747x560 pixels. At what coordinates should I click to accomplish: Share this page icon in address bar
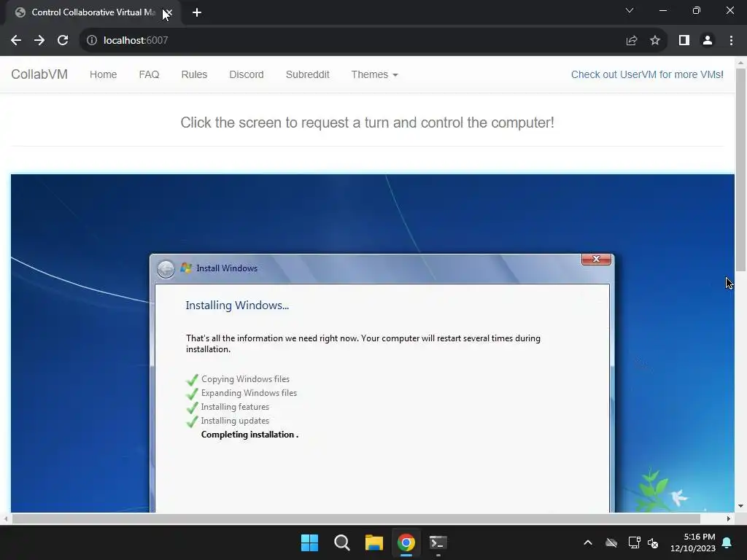[x=632, y=41]
